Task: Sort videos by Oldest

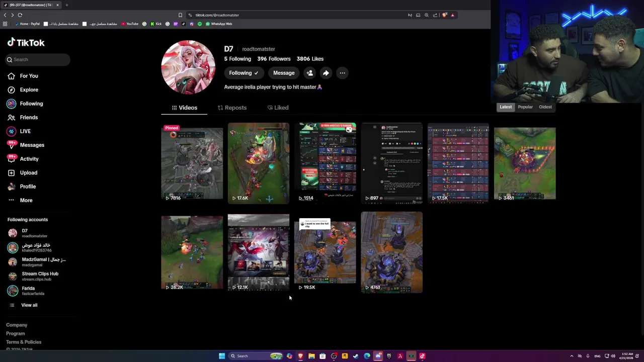Action: click(545, 107)
